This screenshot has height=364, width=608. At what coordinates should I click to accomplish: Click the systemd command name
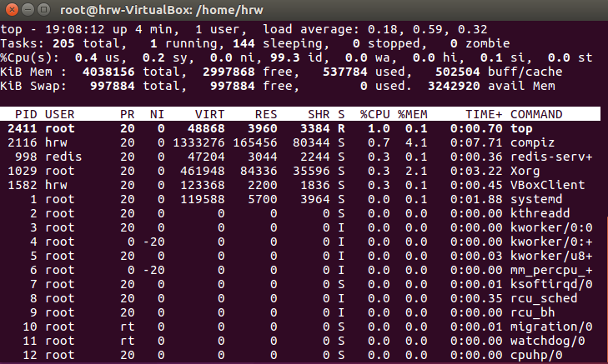click(536, 199)
